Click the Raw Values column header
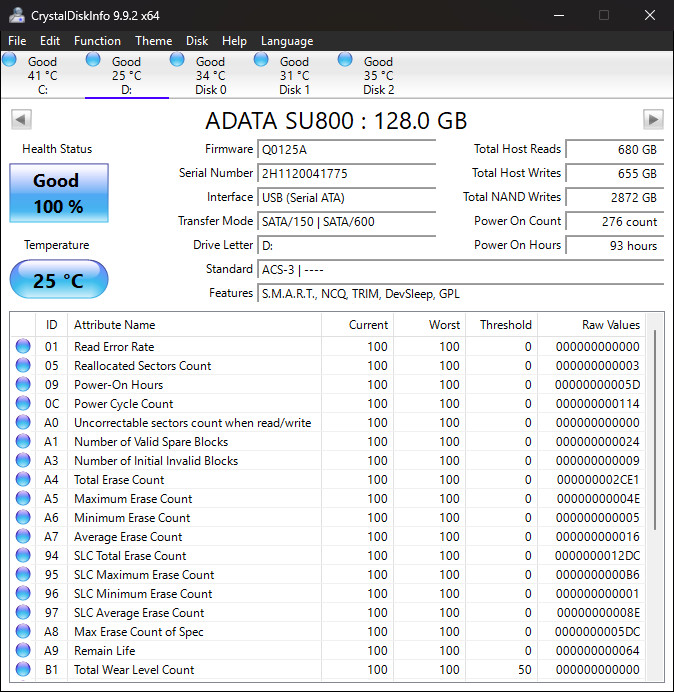Viewport: 674px width, 692px height. click(x=591, y=325)
